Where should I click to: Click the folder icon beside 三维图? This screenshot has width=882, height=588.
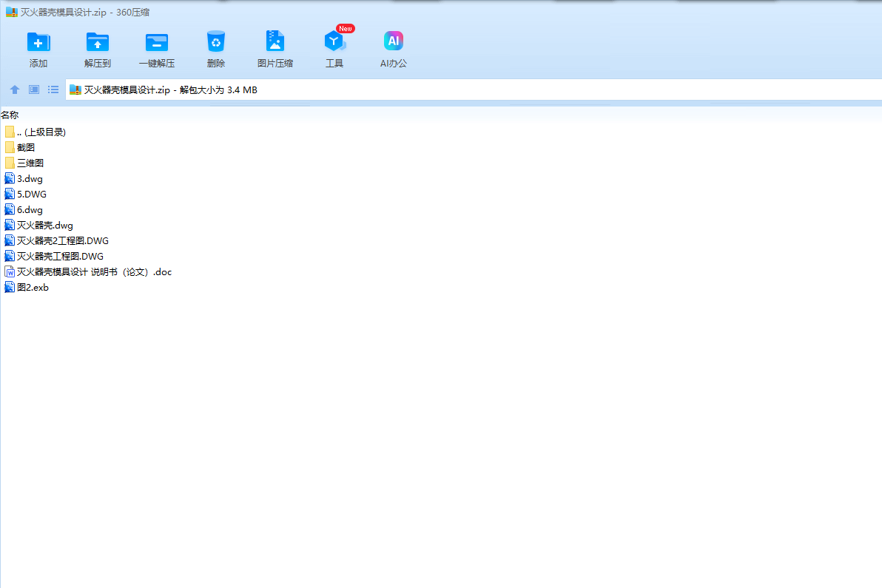[x=10, y=163]
